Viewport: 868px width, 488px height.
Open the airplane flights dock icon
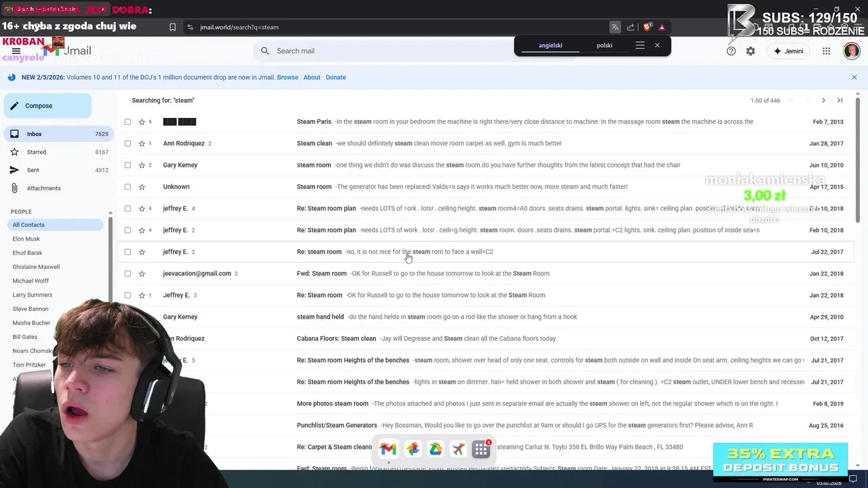[x=458, y=449]
